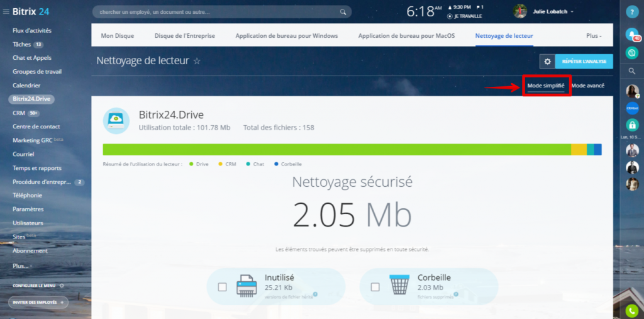Click the green phone call button

tap(632, 311)
